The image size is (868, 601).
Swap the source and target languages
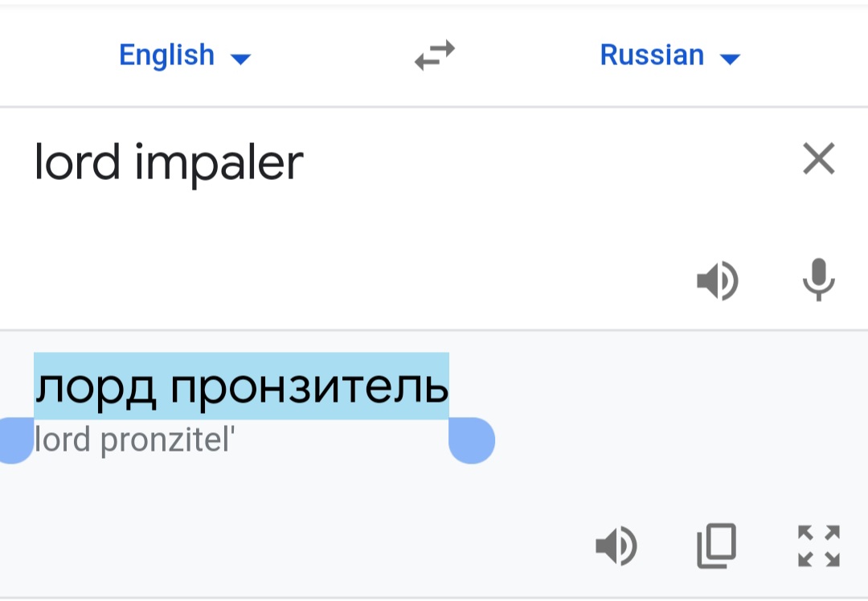(x=435, y=55)
